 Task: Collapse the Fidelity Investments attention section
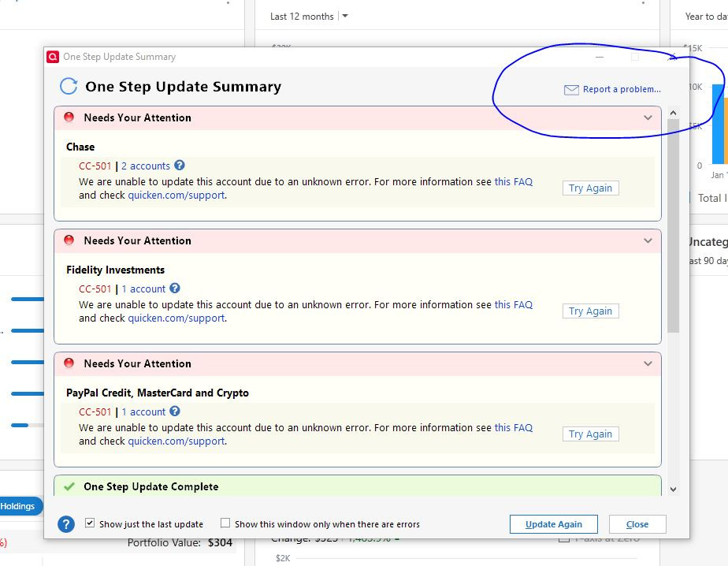click(x=648, y=240)
